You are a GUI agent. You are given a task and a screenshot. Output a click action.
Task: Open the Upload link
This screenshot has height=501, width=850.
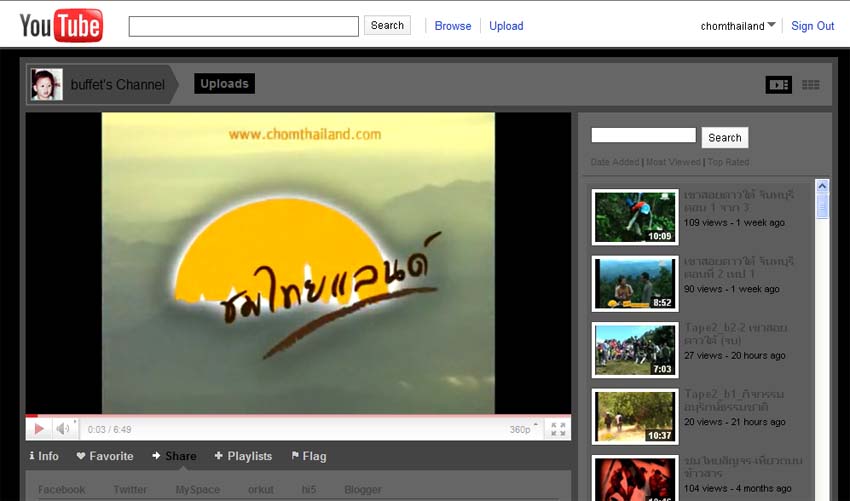[506, 25]
